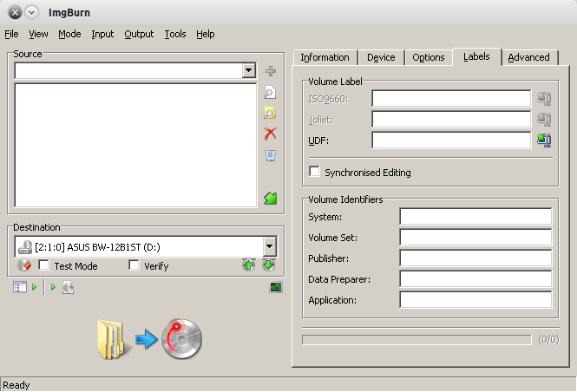The height and width of the screenshot is (392, 577).
Task: Expand the Source path dropdown
Action: (x=249, y=71)
